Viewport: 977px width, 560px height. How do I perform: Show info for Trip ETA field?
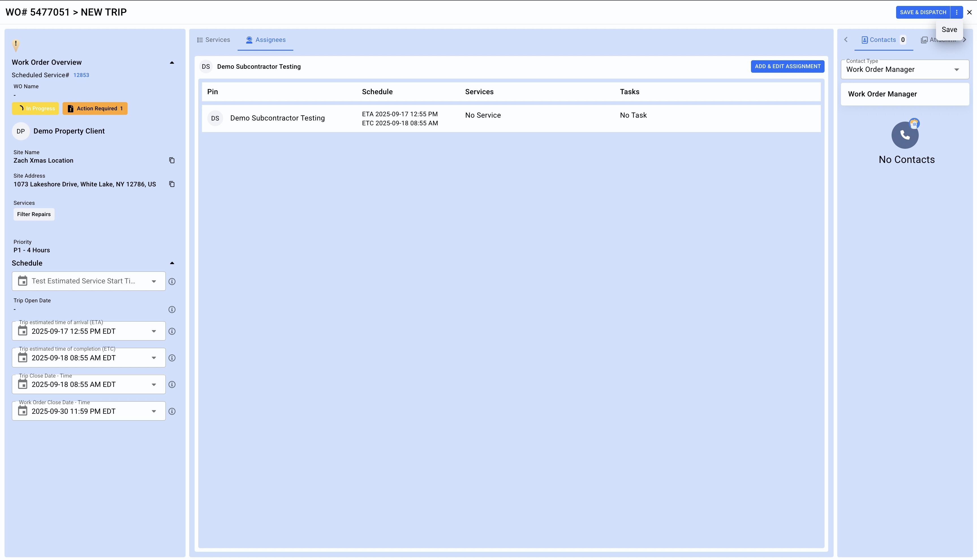coord(172,331)
